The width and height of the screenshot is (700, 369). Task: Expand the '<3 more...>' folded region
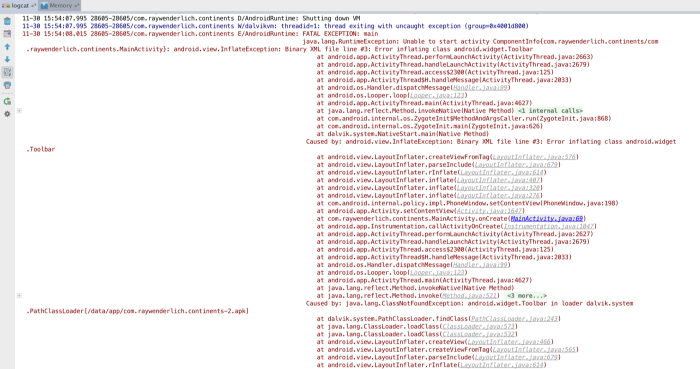click(527, 296)
